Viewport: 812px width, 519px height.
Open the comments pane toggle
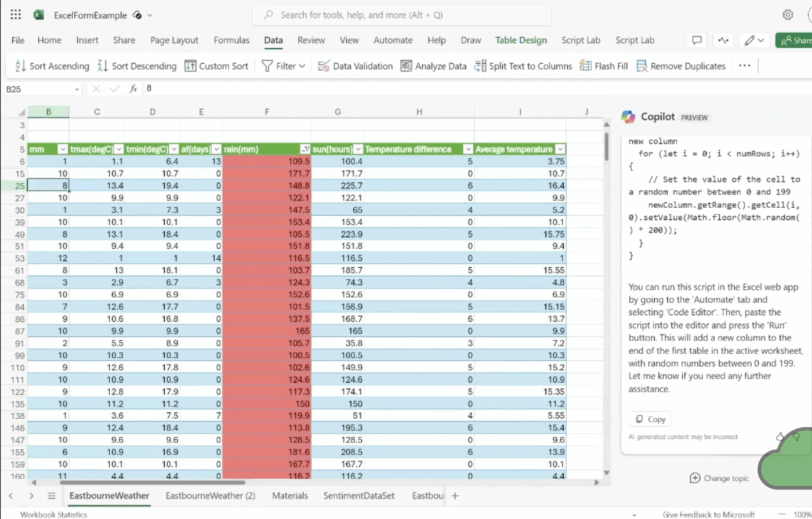click(x=696, y=40)
